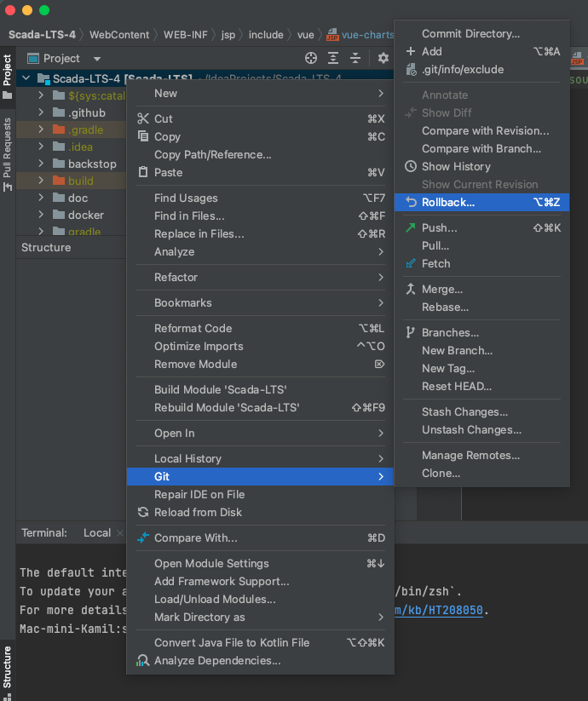
Task: Select Rebuild Module 'Scada-LTS'
Action: pyautogui.click(x=260, y=407)
